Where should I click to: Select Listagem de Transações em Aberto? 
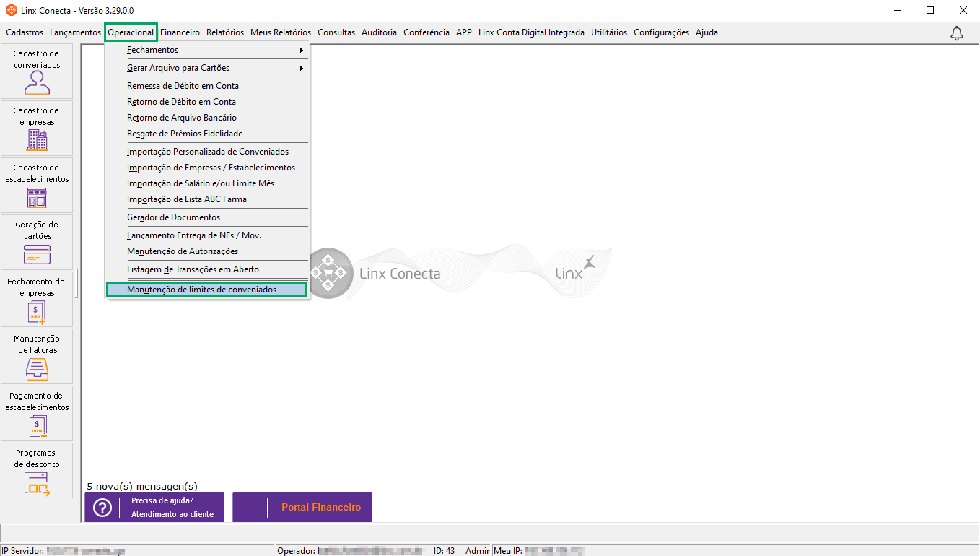point(207,269)
